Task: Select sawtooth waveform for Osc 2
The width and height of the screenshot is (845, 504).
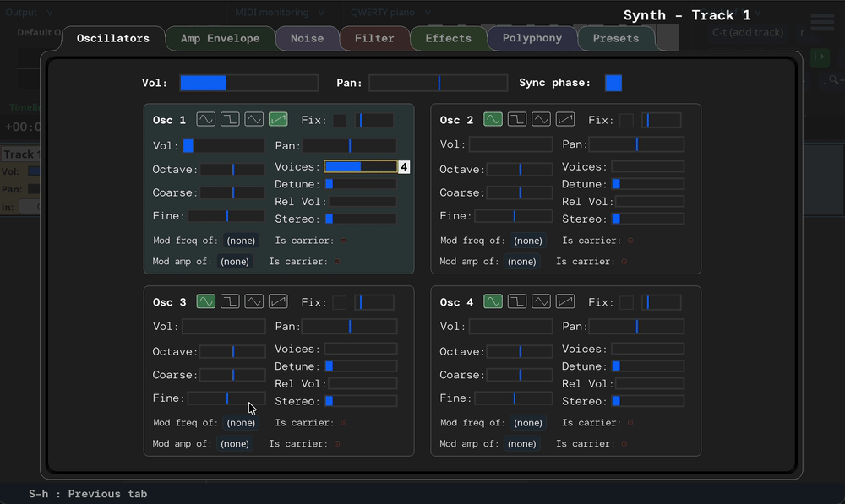Action: pos(565,120)
